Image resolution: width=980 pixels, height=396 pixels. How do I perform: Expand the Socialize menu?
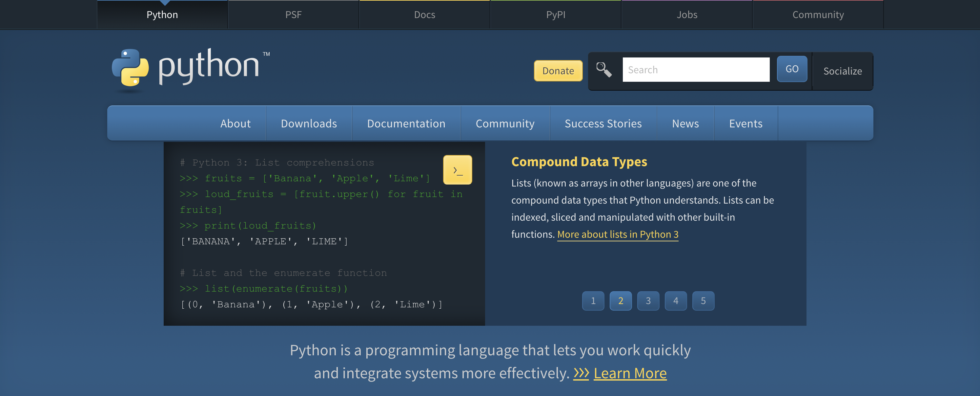842,71
